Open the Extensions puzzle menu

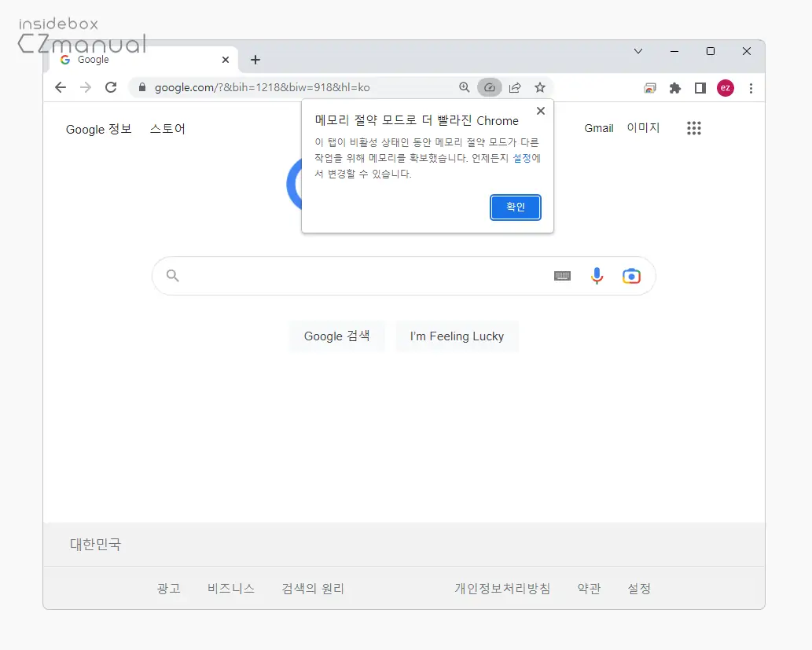point(674,88)
